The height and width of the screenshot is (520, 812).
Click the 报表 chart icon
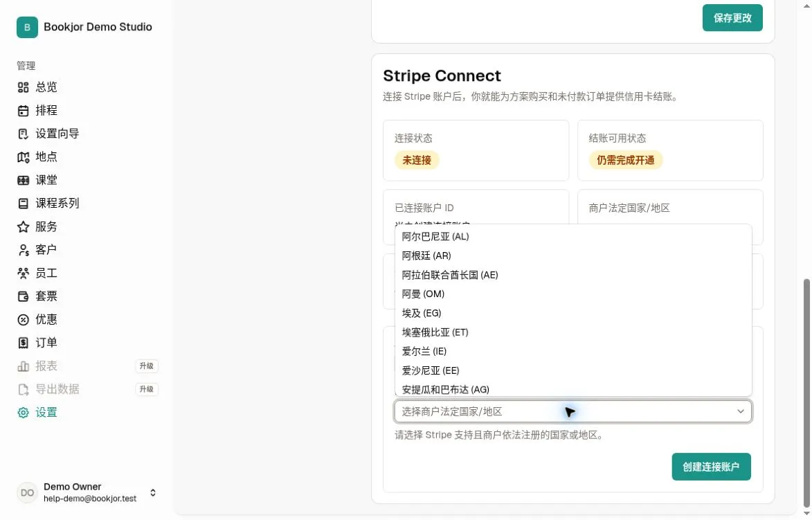pos(23,366)
